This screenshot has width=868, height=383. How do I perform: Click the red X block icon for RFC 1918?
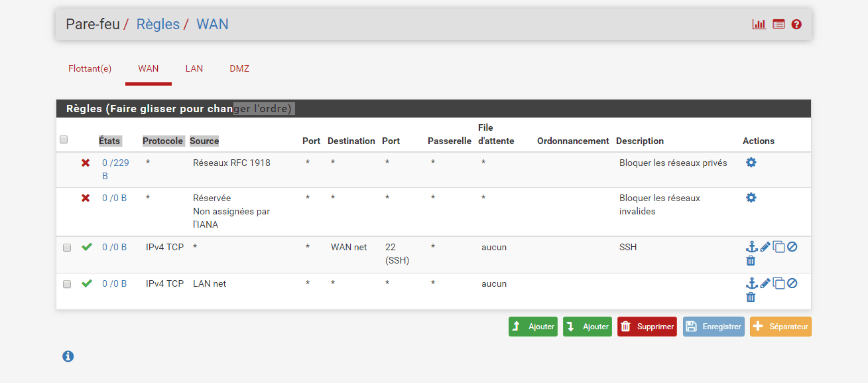coord(86,163)
